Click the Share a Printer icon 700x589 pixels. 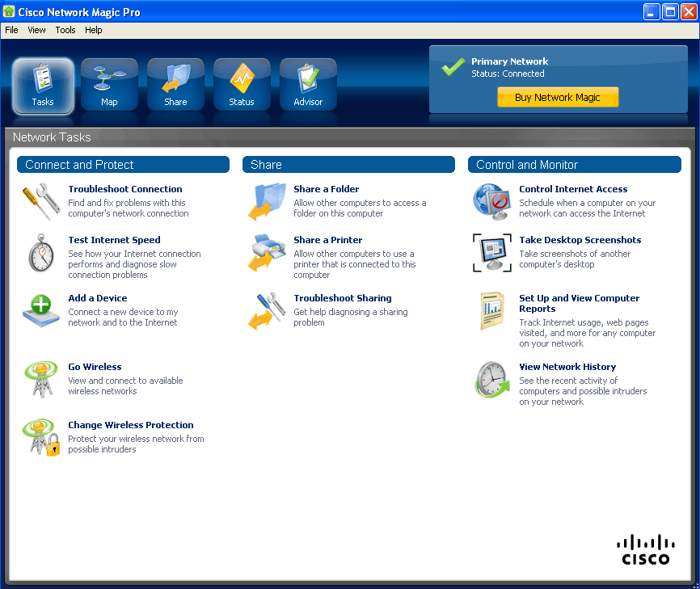[267, 253]
